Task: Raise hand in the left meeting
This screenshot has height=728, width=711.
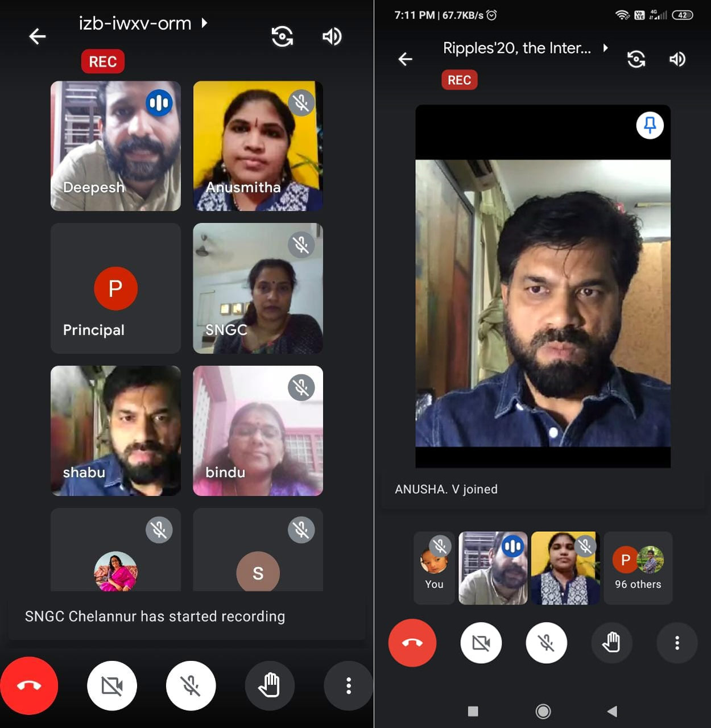Action: (x=269, y=685)
